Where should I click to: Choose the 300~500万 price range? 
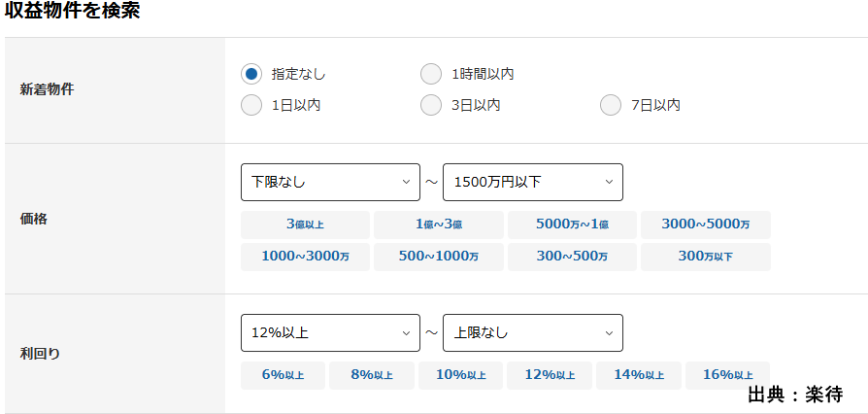coord(572,257)
